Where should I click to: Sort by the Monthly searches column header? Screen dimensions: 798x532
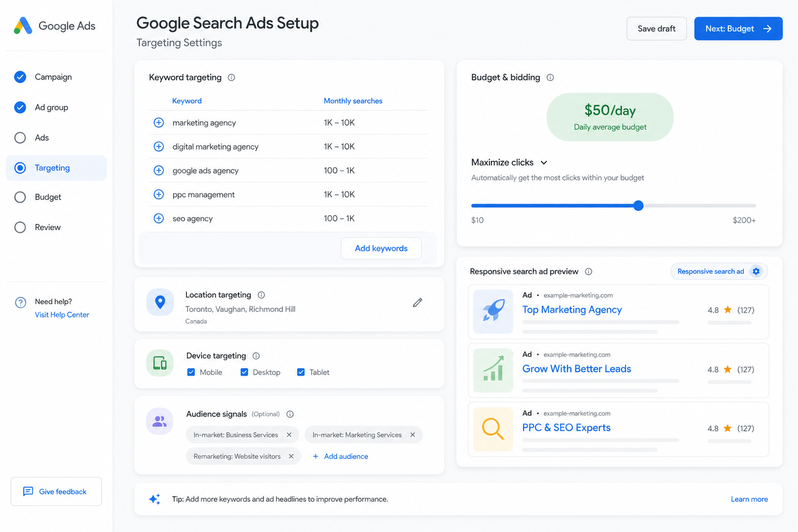[x=353, y=101]
